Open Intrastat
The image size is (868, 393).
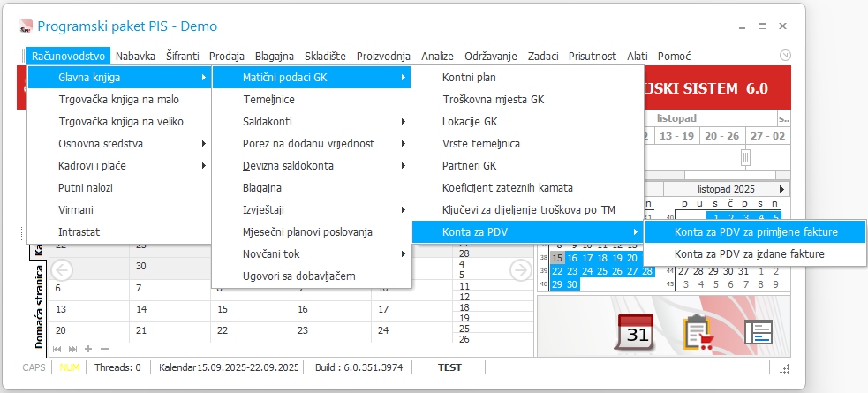pyautogui.click(x=119, y=232)
